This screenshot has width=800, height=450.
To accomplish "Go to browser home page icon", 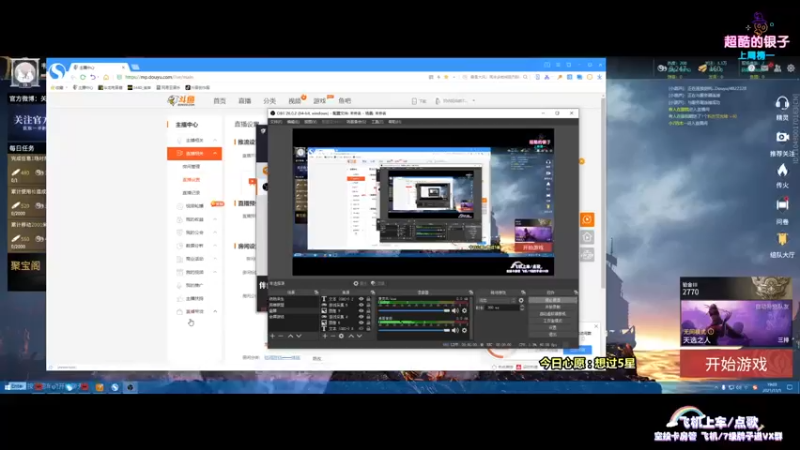I will tap(106, 77).
